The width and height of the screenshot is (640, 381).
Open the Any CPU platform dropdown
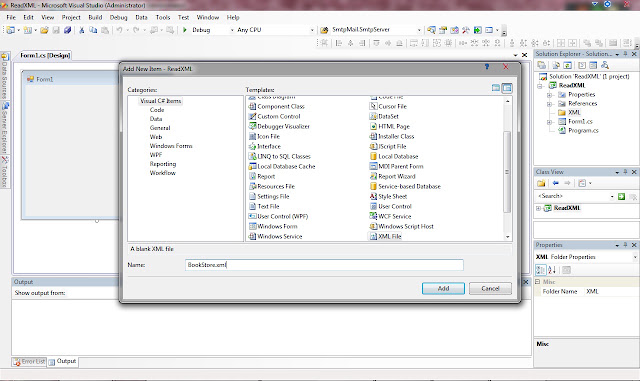pos(312,30)
